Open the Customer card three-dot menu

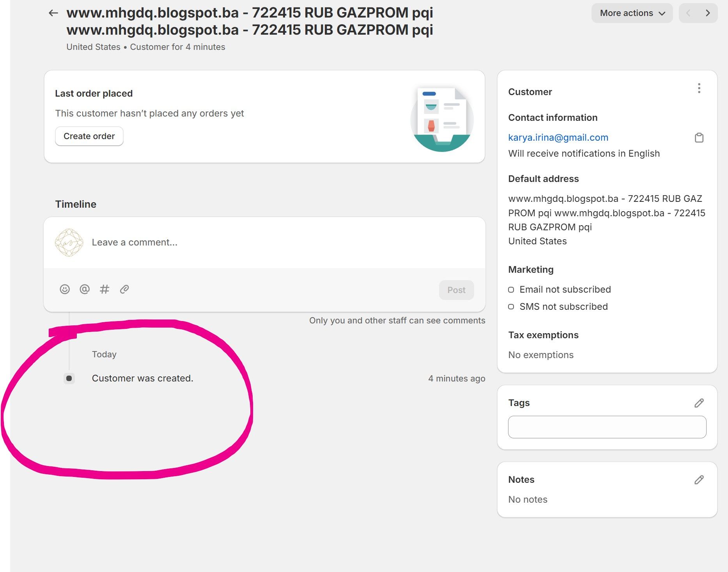(699, 88)
